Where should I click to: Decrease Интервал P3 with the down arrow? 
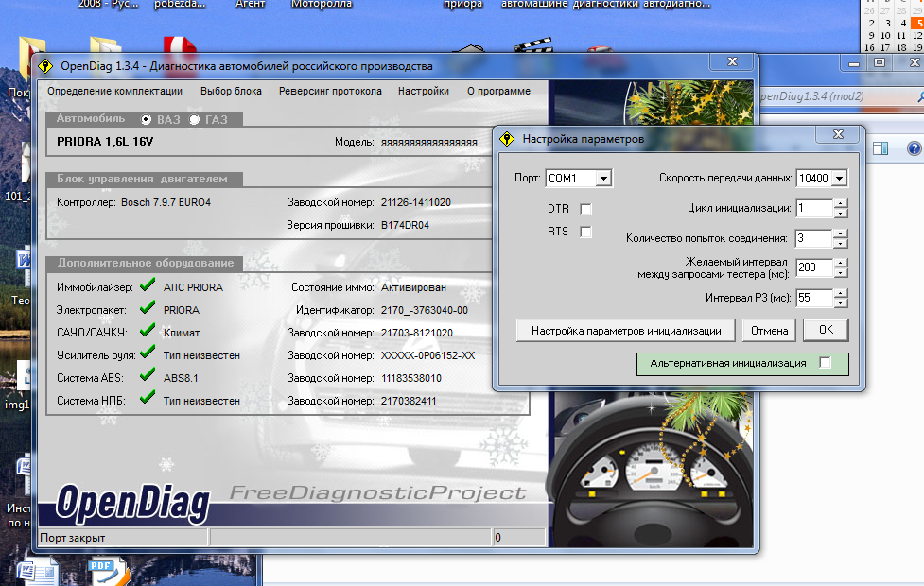[x=841, y=302]
